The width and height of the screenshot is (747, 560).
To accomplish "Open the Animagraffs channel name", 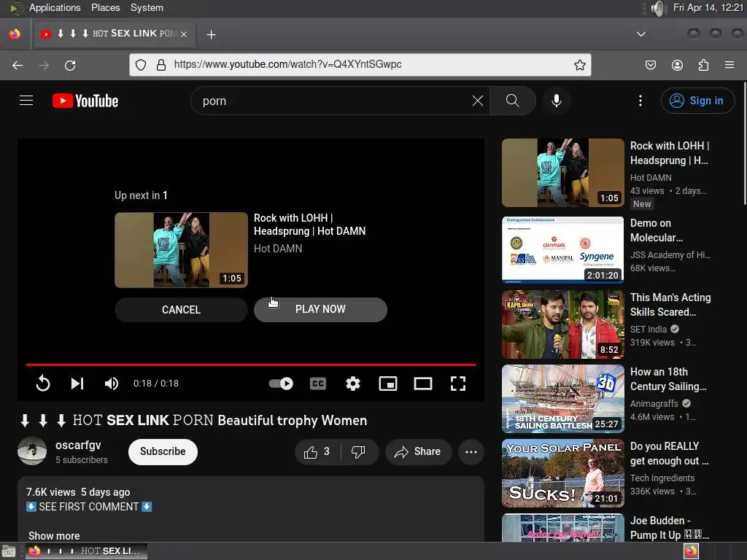I will (654, 403).
